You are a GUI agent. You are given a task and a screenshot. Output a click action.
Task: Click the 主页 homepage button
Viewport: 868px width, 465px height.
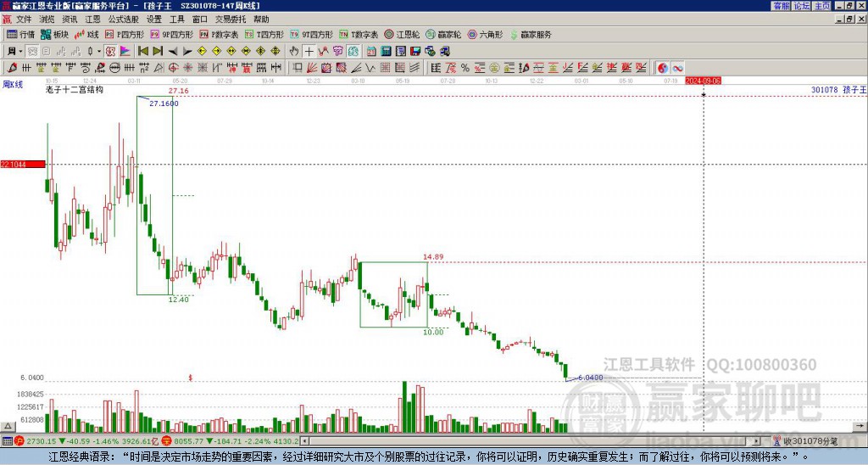point(821,6)
